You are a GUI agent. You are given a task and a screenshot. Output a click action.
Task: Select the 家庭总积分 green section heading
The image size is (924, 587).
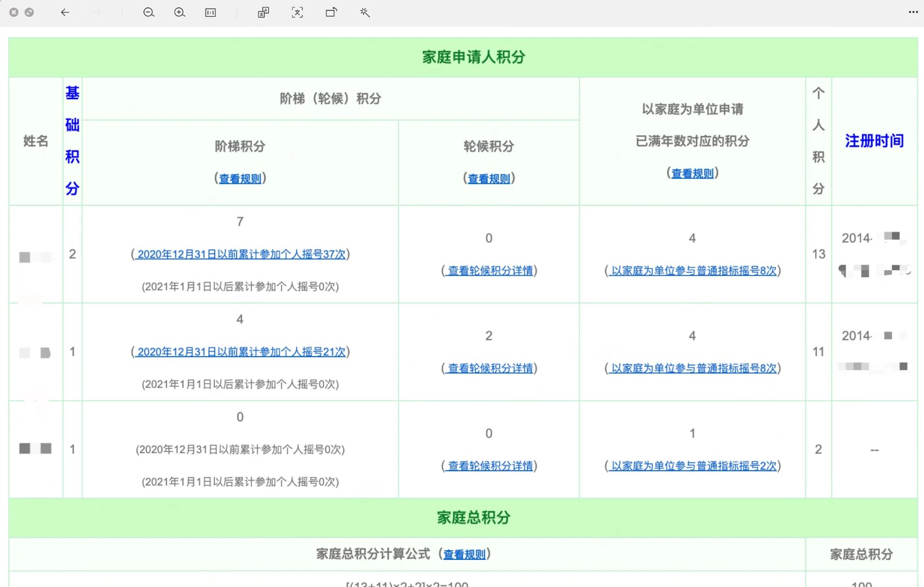point(474,517)
